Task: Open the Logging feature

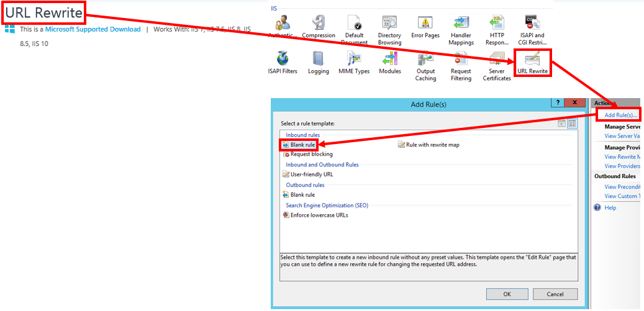Action: [319, 63]
